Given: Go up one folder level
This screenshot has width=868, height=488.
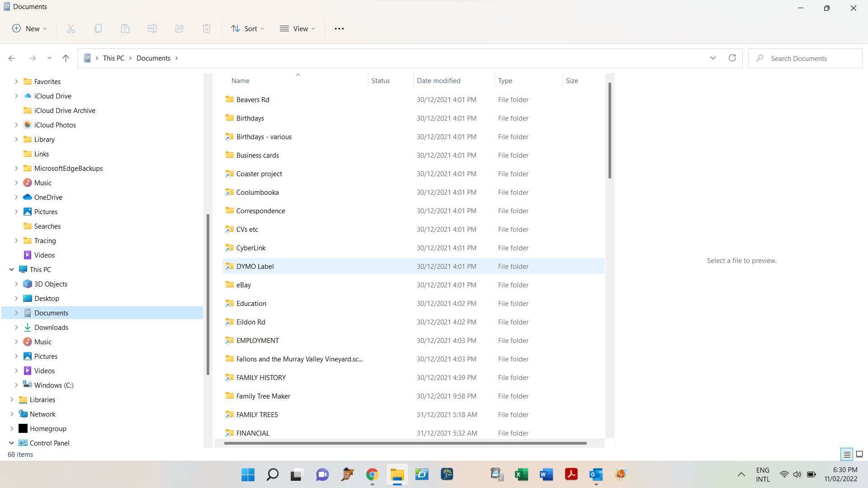Looking at the screenshot, I should coord(66,58).
